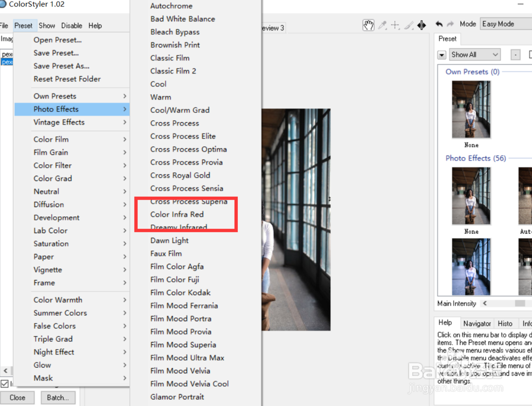Select the Preset tab in right panel
The width and height of the screenshot is (532, 406).
tap(447, 39)
